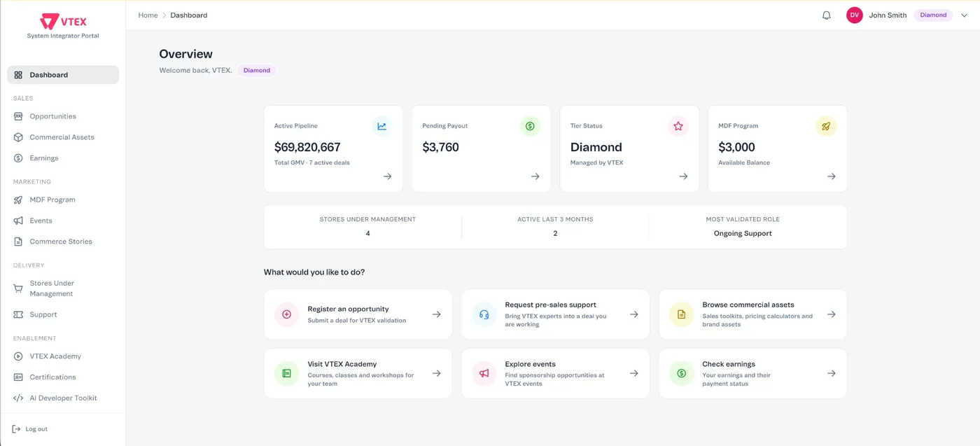Open Commercial Assets in the sidebar
The height and width of the screenshot is (446, 980).
(63, 137)
